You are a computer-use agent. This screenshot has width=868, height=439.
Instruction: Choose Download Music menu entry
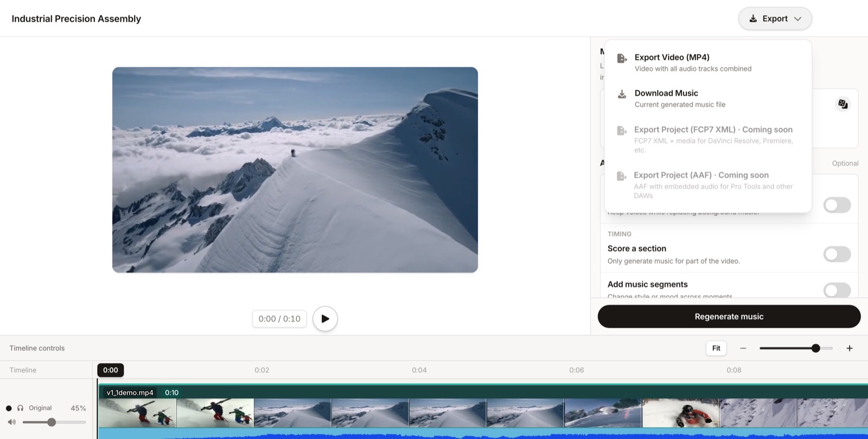coord(708,98)
